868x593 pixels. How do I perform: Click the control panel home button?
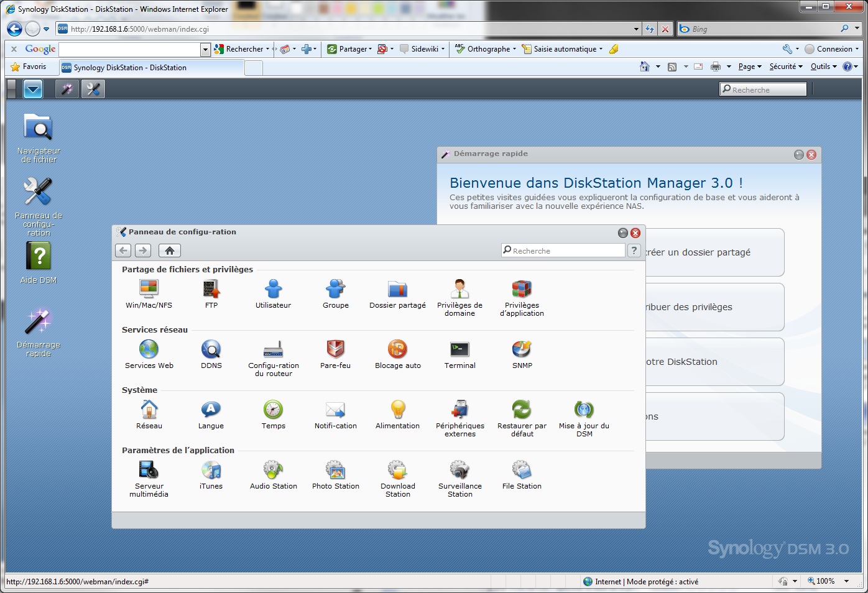(x=169, y=251)
